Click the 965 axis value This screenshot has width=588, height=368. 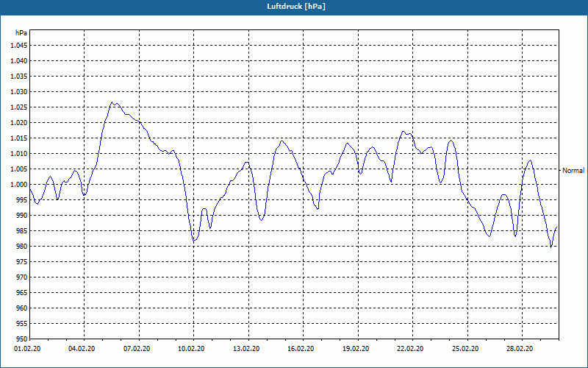(x=22, y=292)
